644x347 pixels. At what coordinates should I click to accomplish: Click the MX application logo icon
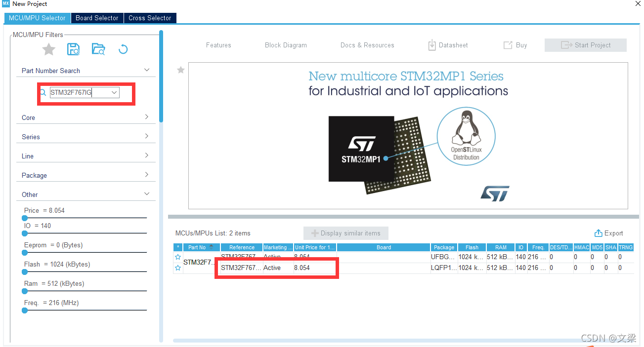pyautogui.click(x=6, y=3)
